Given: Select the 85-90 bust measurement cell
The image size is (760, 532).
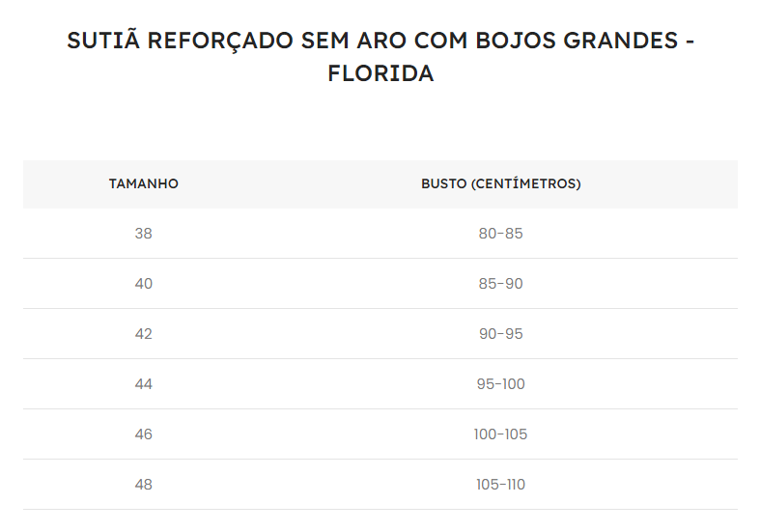Looking at the screenshot, I should 500,284.
